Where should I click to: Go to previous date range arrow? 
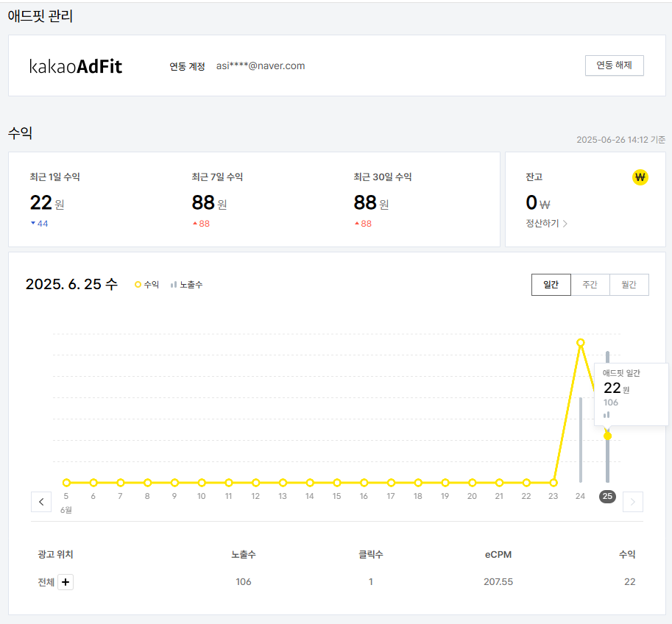tap(41, 502)
